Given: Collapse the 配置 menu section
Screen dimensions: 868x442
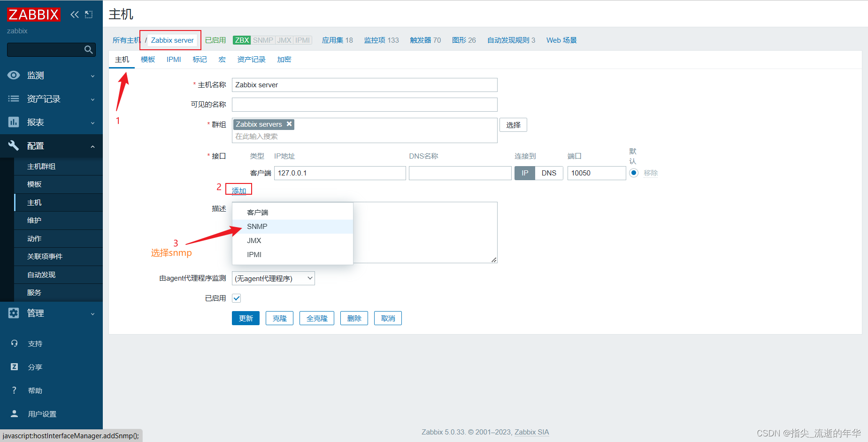Looking at the screenshot, I should pyautogui.click(x=92, y=146).
